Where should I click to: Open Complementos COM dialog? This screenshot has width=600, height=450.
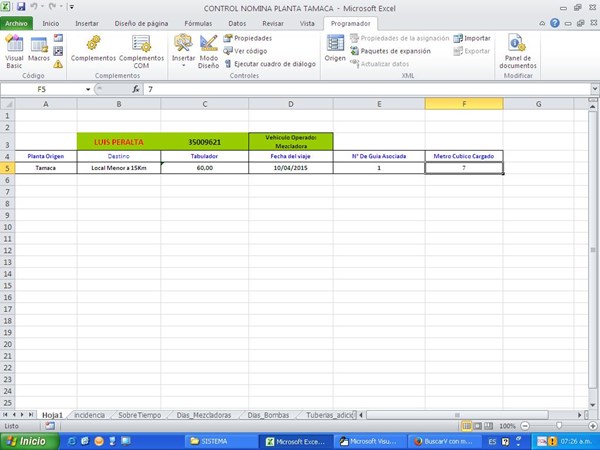[x=141, y=48]
